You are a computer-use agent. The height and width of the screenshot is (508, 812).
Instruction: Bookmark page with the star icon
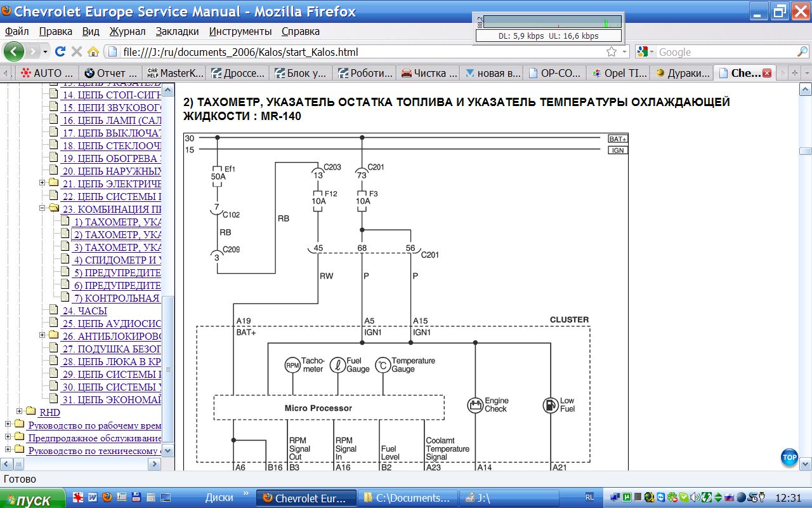[x=611, y=52]
